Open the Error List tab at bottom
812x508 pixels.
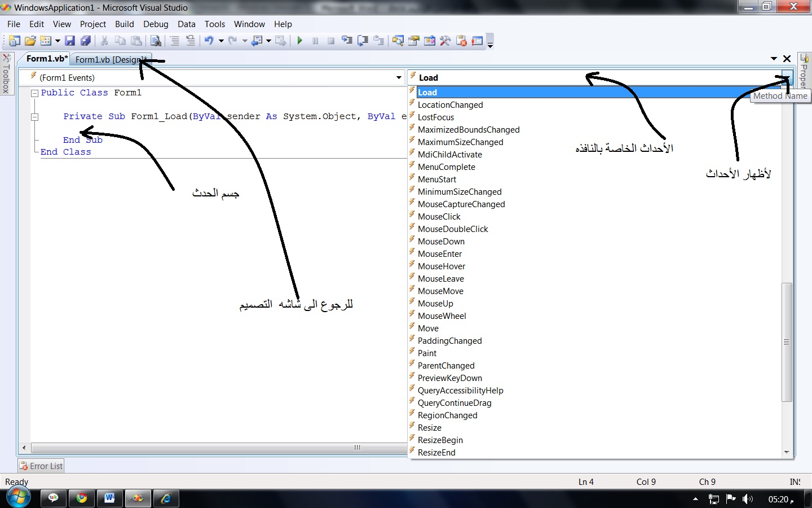point(41,466)
